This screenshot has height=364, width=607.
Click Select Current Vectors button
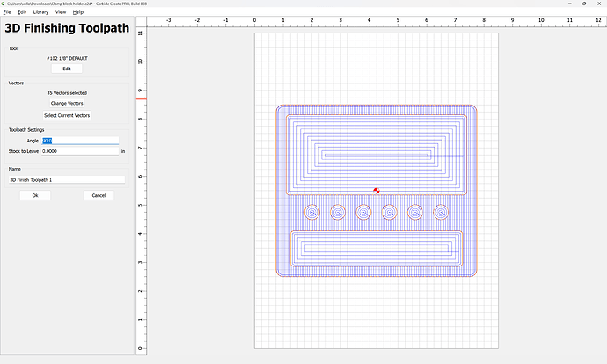67,115
